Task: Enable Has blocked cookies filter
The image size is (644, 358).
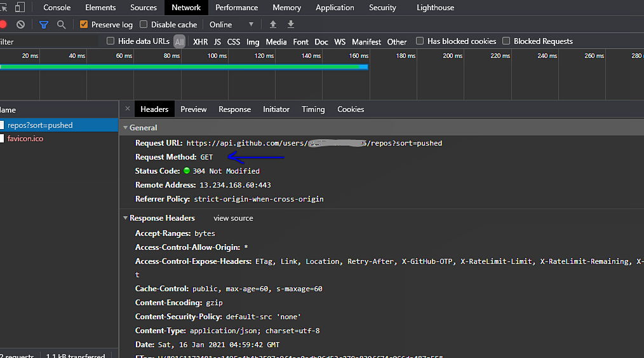Action: (420, 41)
